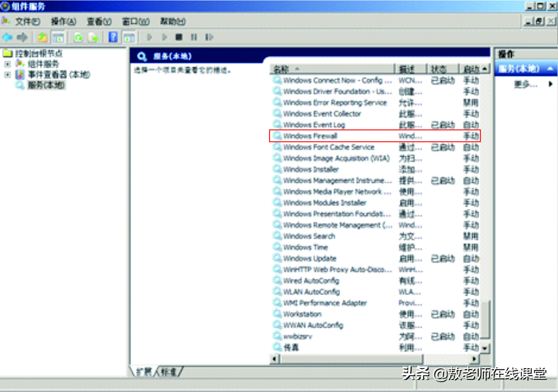558x392 pixels.
Task: Sort by the 状态 column header
Action: [444, 69]
